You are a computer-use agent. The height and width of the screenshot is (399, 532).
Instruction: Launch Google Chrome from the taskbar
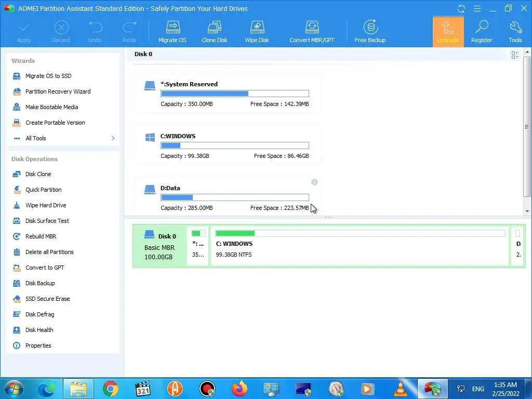click(110, 389)
